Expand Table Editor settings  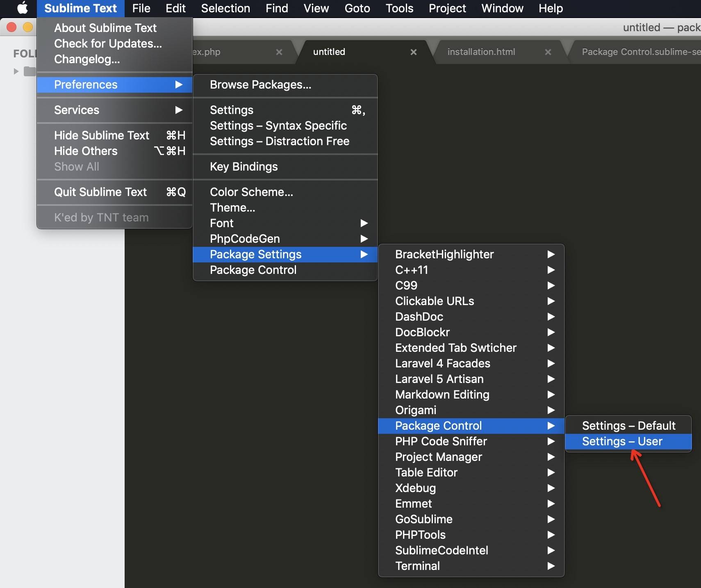tap(471, 472)
